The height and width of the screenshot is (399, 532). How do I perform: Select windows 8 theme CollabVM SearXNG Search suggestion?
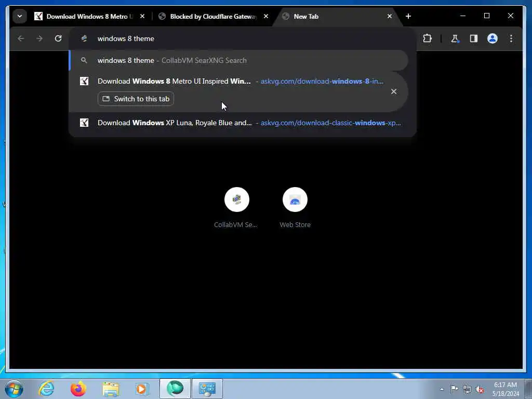(x=238, y=60)
